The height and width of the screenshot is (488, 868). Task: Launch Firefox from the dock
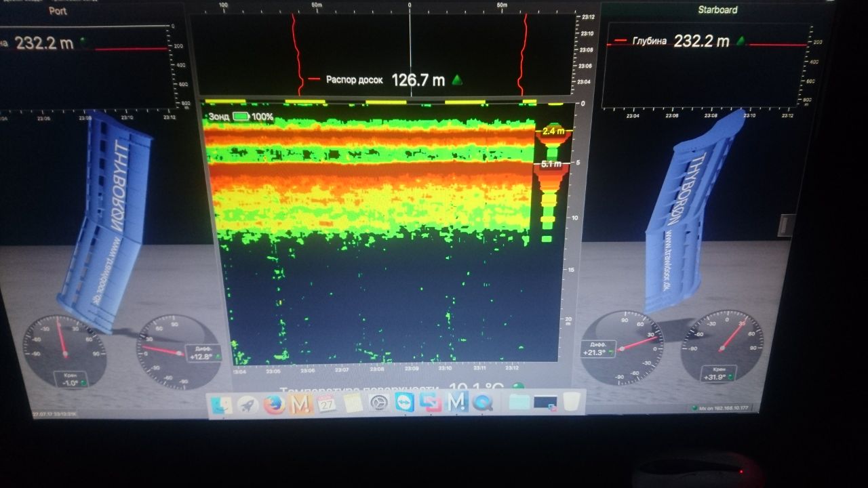coord(274,405)
